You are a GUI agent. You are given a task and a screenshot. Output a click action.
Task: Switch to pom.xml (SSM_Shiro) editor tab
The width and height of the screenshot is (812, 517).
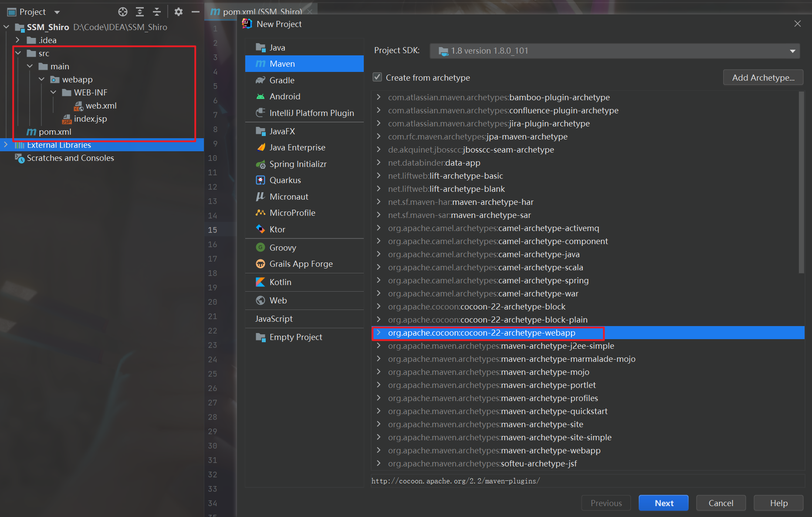pos(262,11)
